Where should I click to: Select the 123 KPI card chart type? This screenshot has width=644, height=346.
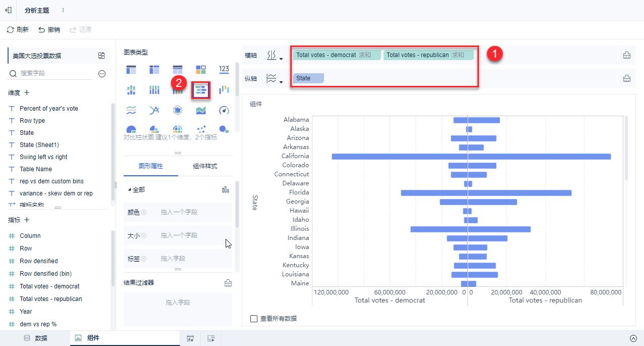click(224, 69)
